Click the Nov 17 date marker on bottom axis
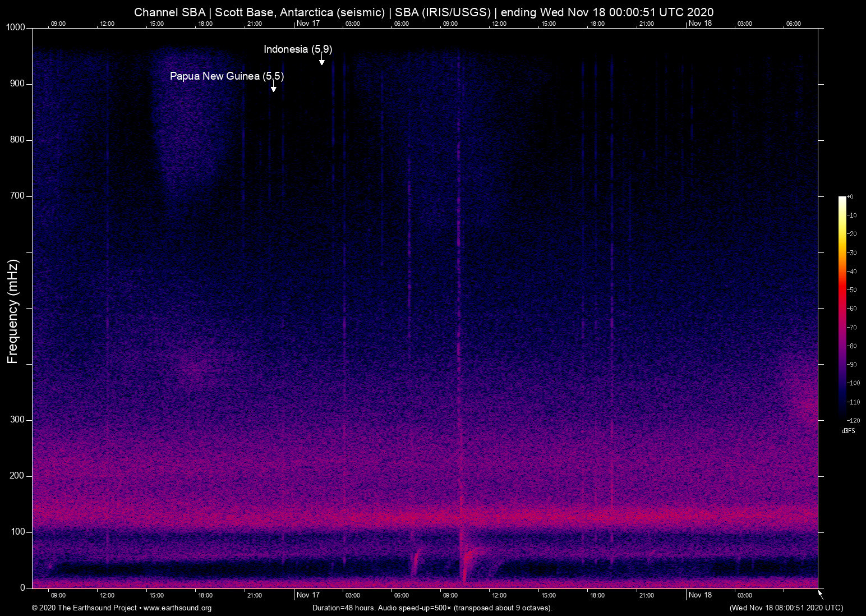866x616 pixels. 308,595
